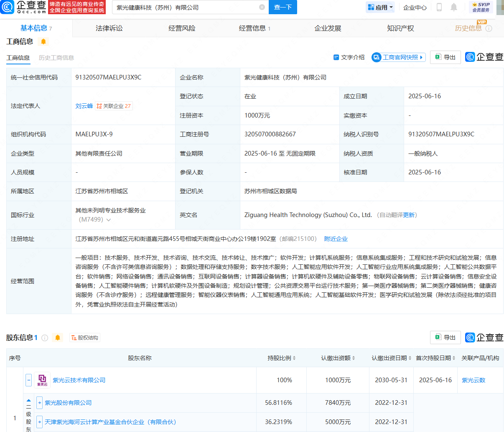Click 更新 next to the English name
504x432 pixels.
coord(409,215)
